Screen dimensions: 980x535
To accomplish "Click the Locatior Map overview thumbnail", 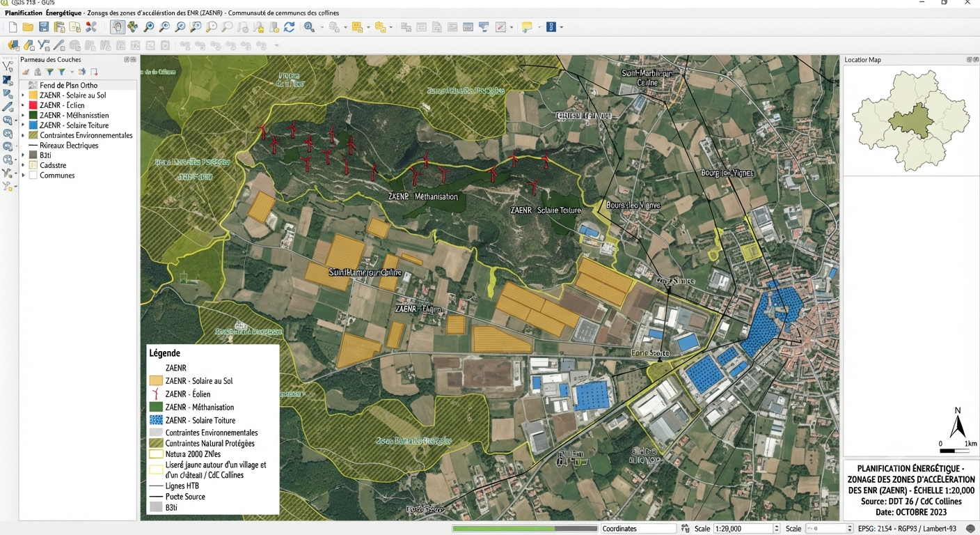I will [x=911, y=121].
